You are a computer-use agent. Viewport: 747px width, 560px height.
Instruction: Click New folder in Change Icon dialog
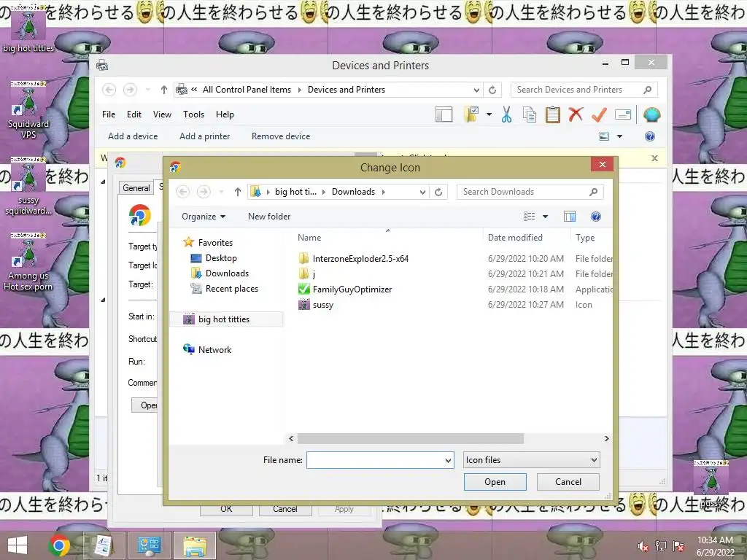[269, 217]
